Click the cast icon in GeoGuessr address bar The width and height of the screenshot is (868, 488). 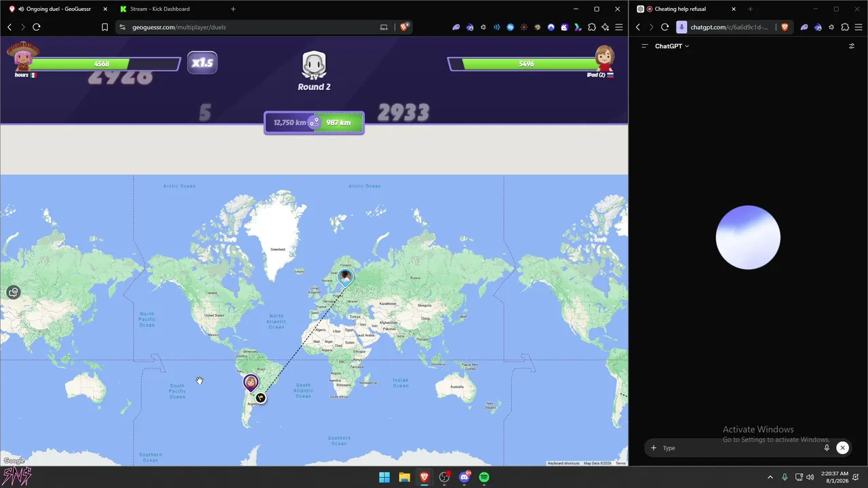point(384,27)
